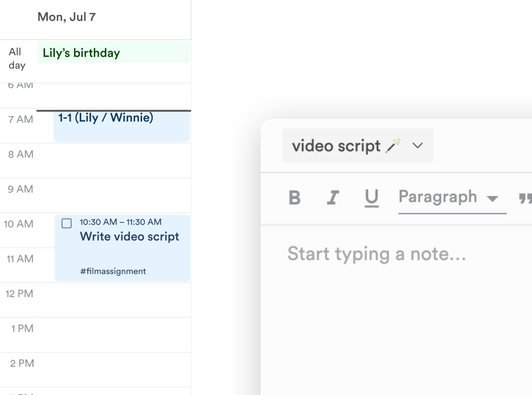
Task: Click the 10:30 AM – 11:30 AM time label
Action: coord(121,222)
